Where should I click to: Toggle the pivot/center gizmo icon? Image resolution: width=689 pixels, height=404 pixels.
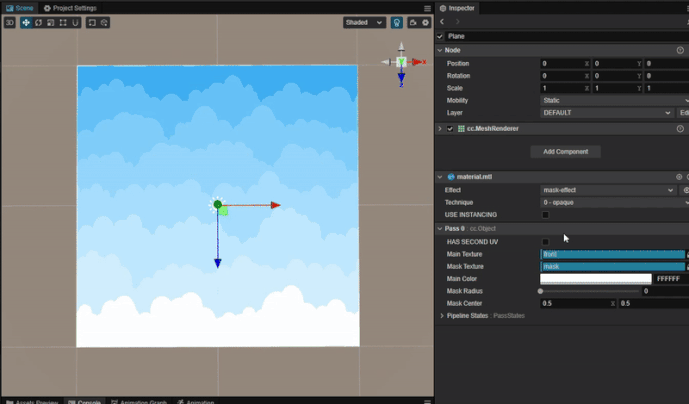[92, 22]
